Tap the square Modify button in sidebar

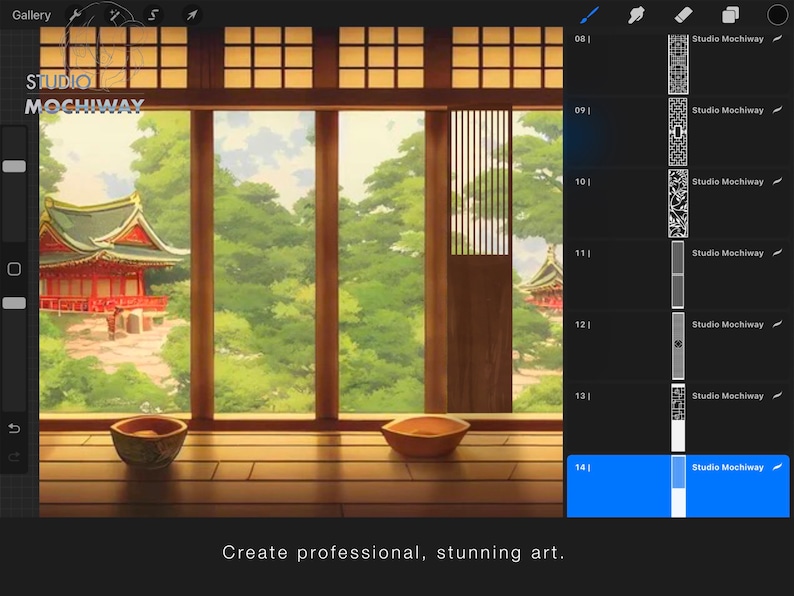click(x=14, y=269)
